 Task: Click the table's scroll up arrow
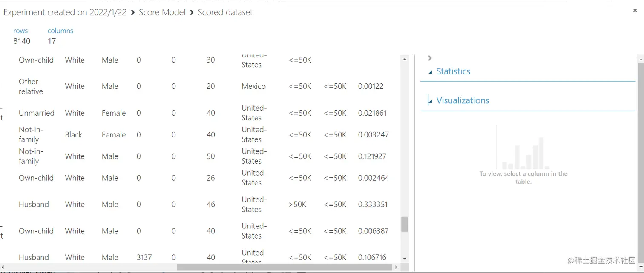[x=405, y=60]
